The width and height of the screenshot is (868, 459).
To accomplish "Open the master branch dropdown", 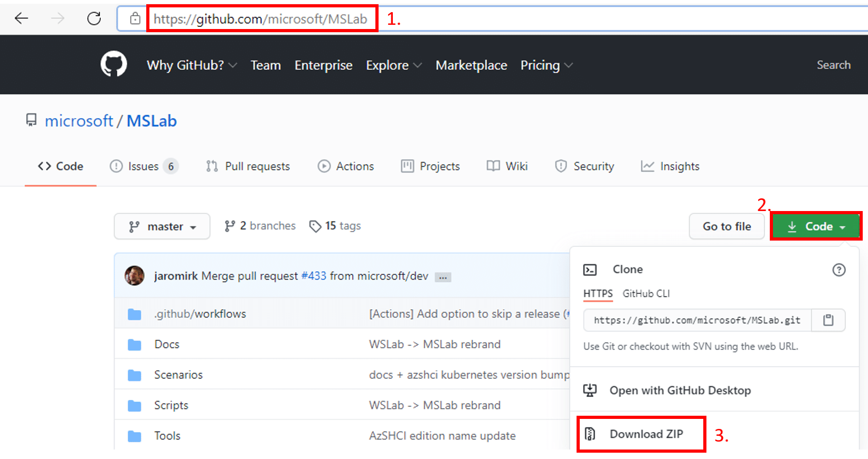I will click(x=162, y=226).
